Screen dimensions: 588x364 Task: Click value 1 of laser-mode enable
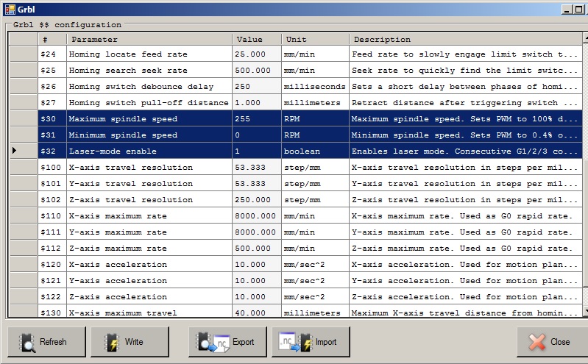coord(257,151)
